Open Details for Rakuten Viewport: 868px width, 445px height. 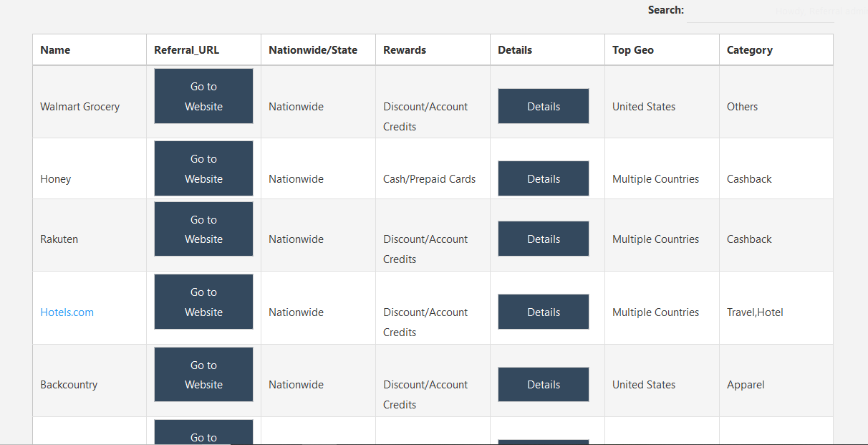(x=544, y=239)
